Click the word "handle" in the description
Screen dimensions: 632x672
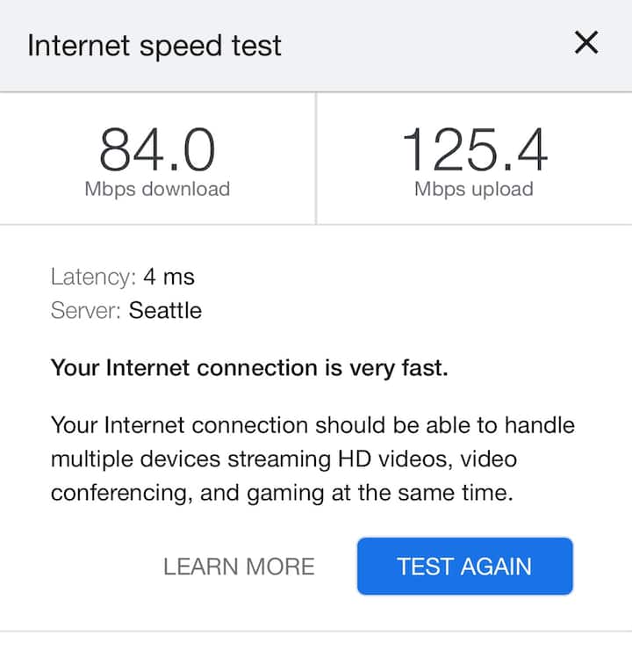coord(542,425)
